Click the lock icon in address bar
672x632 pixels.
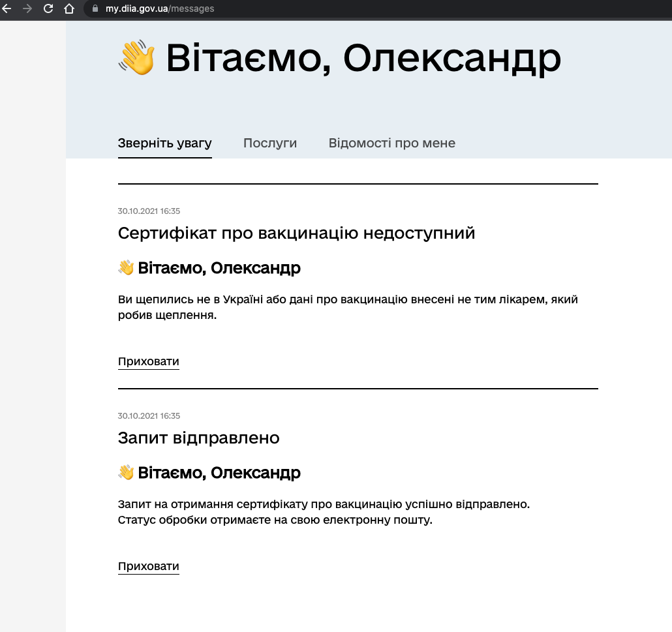click(x=95, y=9)
